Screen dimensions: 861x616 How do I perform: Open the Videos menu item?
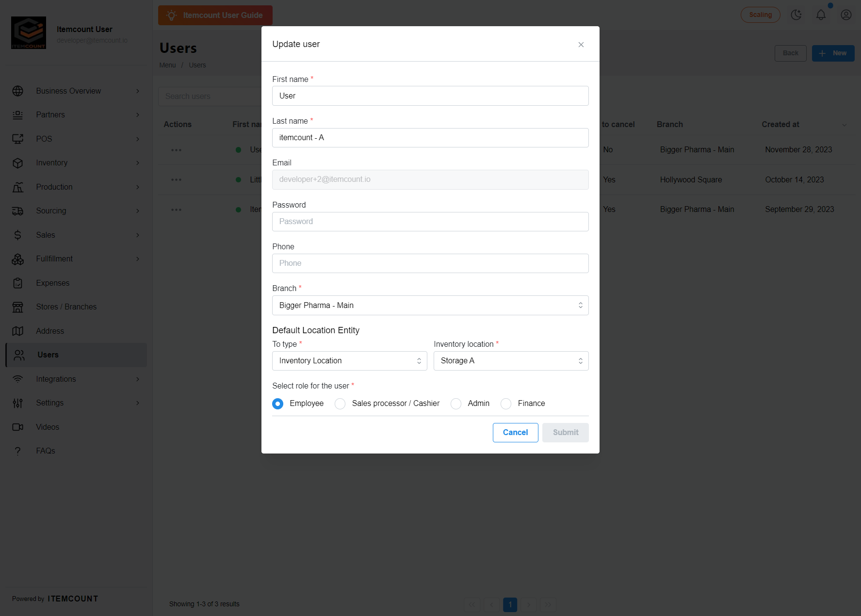coord(76,427)
